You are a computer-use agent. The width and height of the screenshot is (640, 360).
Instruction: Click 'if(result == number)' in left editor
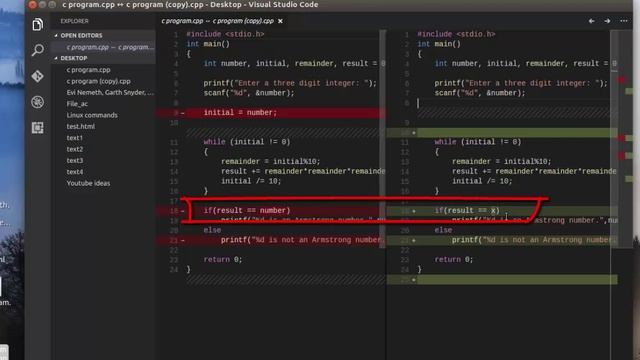point(247,211)
